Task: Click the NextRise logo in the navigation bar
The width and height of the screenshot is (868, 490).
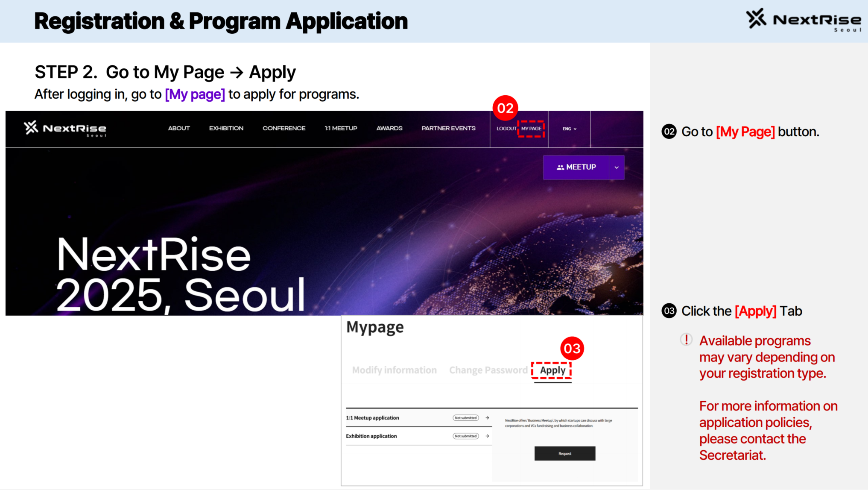Action: pos(65,128)
